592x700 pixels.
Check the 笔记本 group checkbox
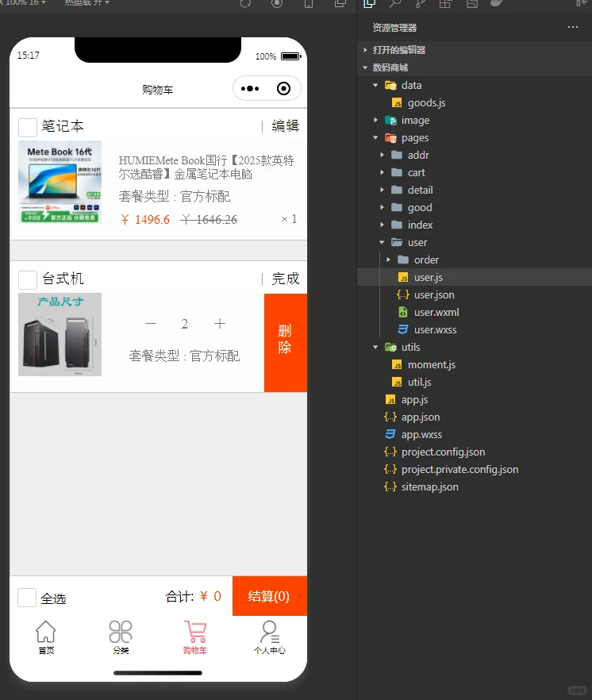tap(28, 127)
